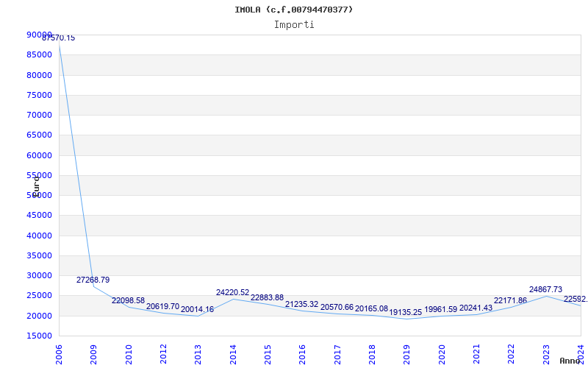588x368 pixels.
Task: Click the chart title IMOLA (c.f.00794470377)
Action: [x=293, y=10]
